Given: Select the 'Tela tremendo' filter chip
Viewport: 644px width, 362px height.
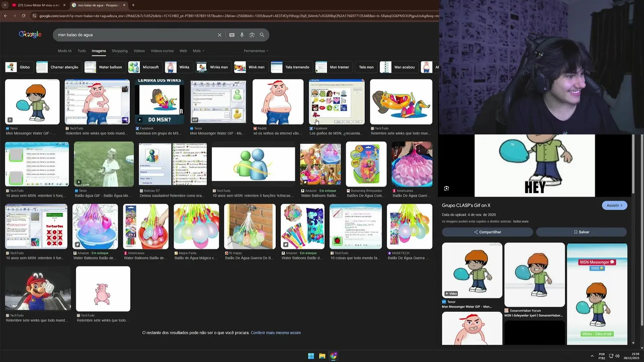Looking at the screenshot, I should click(x=291, y=67).
